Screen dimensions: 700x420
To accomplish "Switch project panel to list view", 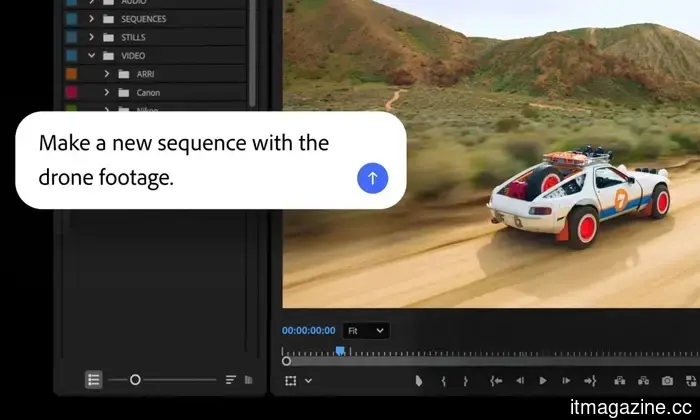I will pyautogui.click(x=94, y=380).
